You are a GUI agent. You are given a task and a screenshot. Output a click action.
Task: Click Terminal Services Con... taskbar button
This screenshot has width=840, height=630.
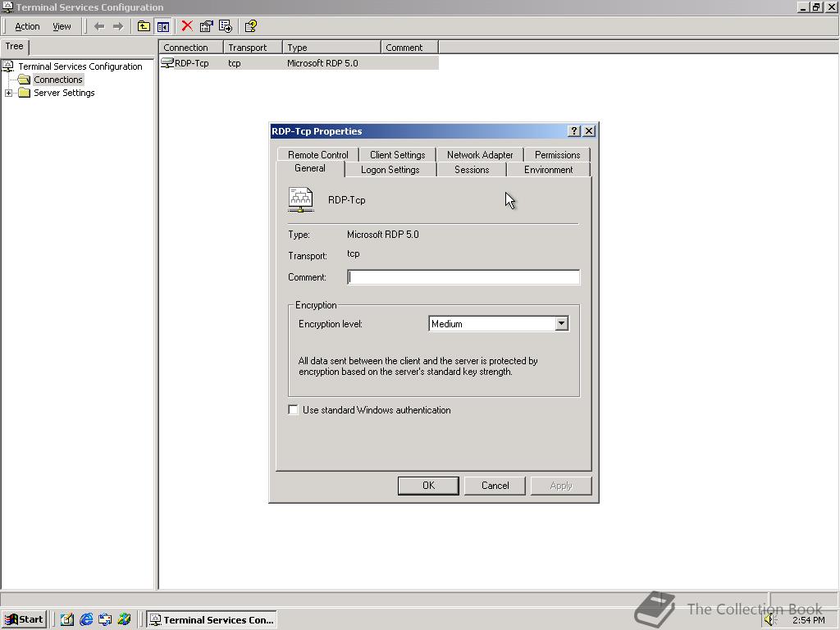[212, 619]
